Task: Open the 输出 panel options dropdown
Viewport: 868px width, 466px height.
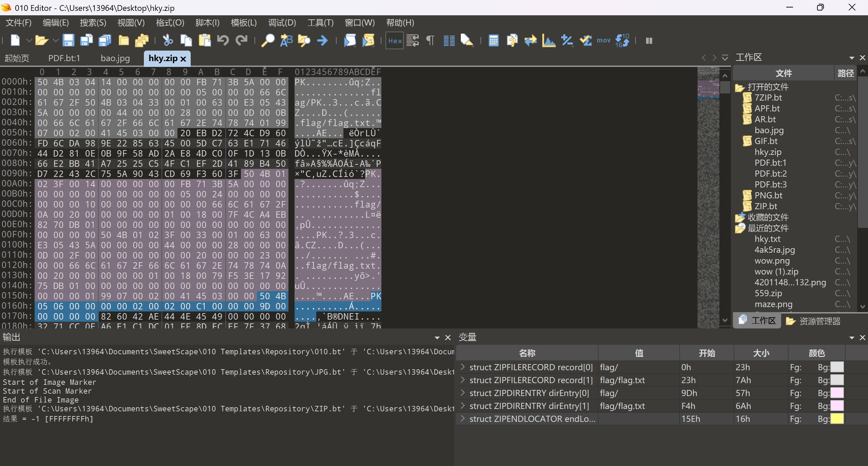Action: tap(437, 338)
